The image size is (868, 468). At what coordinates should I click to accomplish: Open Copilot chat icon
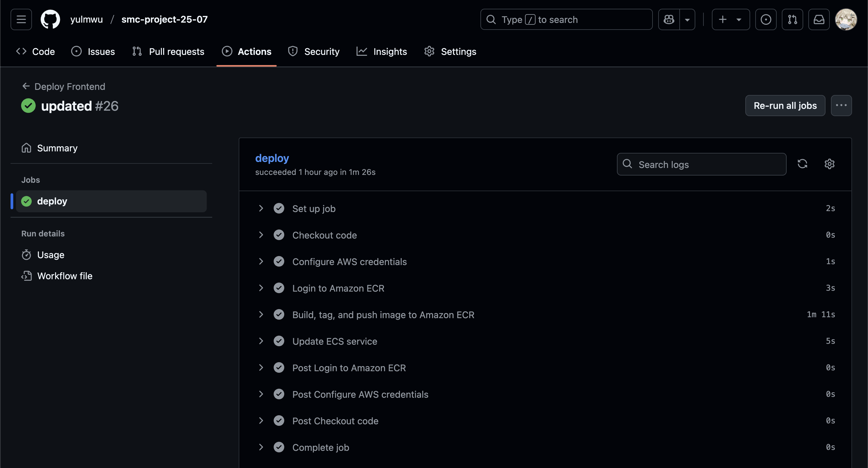[x=669, y=19]
